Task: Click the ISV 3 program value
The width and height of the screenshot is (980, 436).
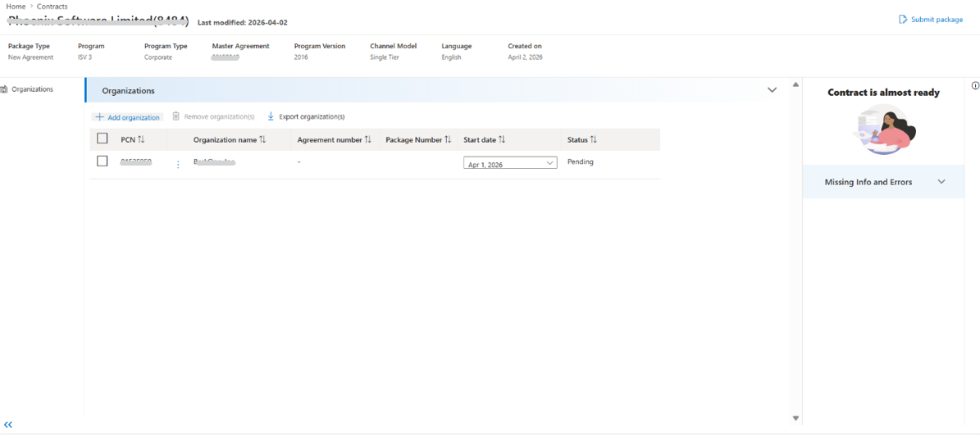Action: 85,57
